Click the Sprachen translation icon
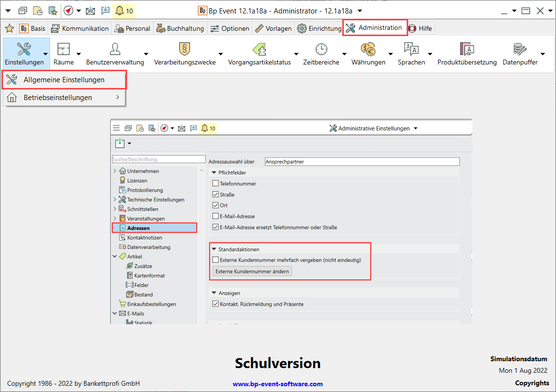556x392 pixels. 411,49
